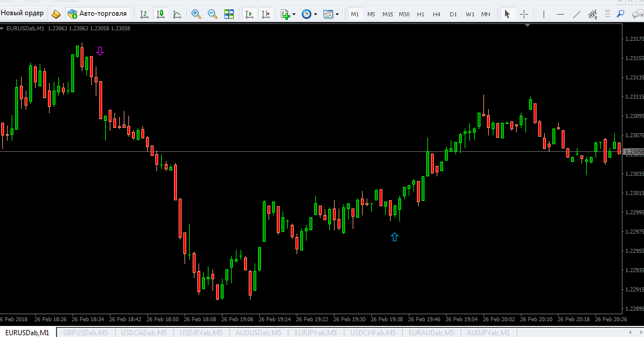Image resolution: width=644 pixels, height=337 pixels.
Task: Switch chart to bar chart mode
Action: (144, 14)
